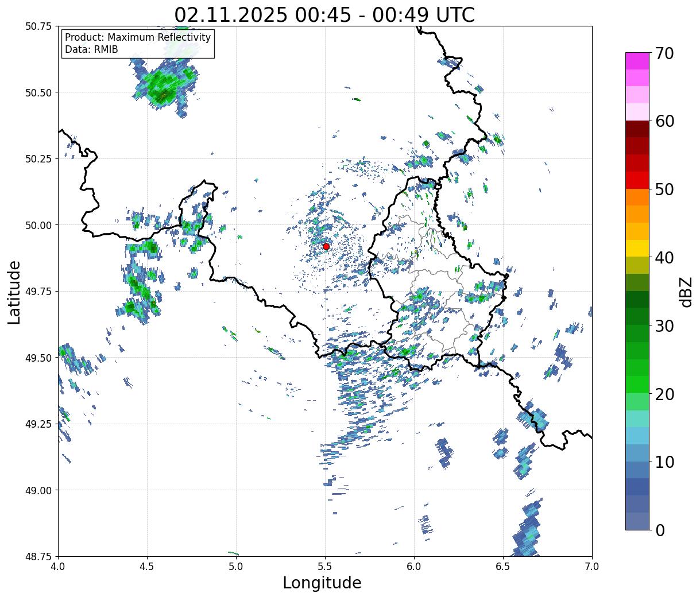The width and height of the screenshot is (700, 597).
Task: Click the 'Latitude' axis label
Action: [14, 292]
